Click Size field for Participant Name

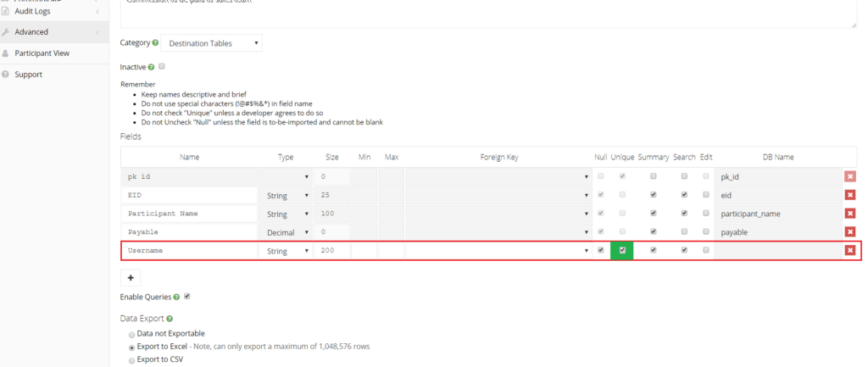pyautogui.click(x=331, y=214)
